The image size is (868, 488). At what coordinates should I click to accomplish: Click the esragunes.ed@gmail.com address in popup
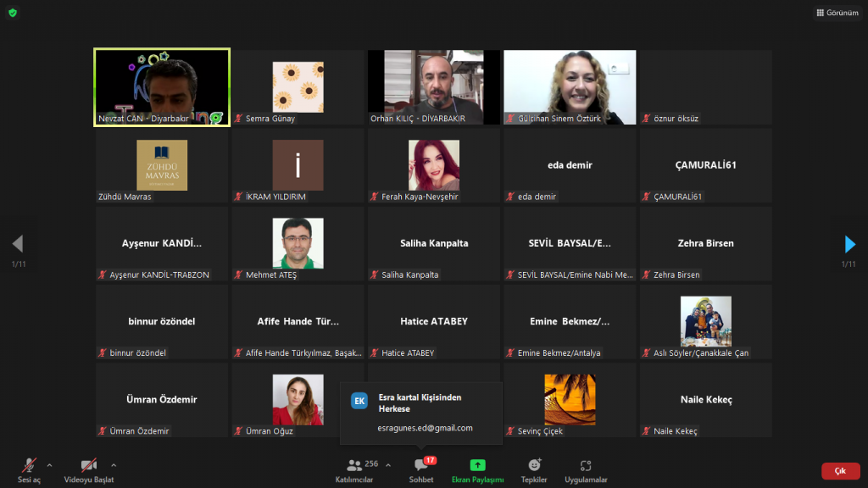pyautogui.click(x=425, y=429)
